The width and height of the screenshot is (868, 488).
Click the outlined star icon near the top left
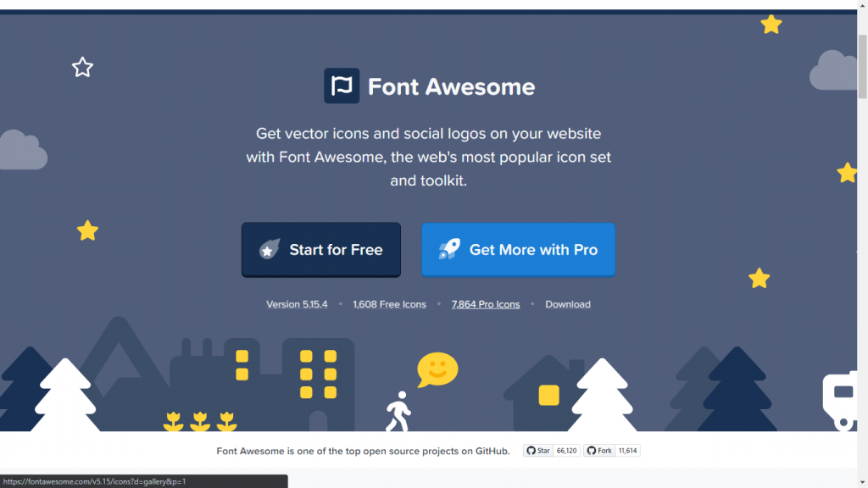click(82, 68)
